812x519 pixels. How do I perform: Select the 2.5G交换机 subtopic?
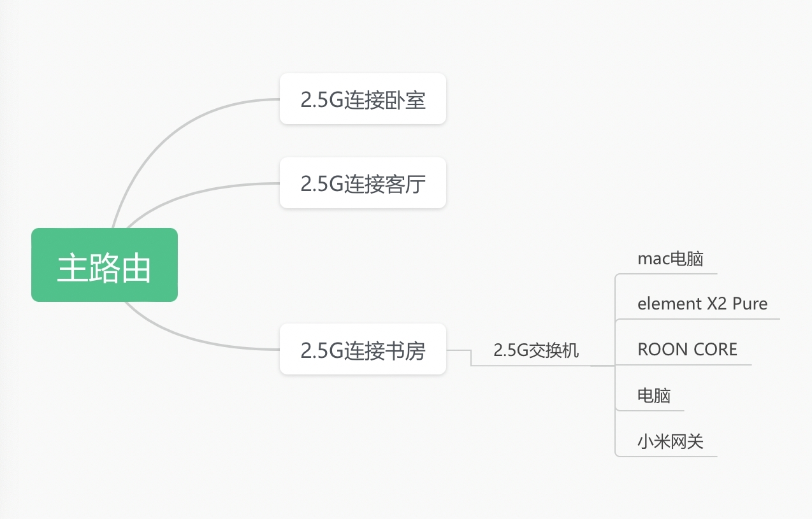536,350
